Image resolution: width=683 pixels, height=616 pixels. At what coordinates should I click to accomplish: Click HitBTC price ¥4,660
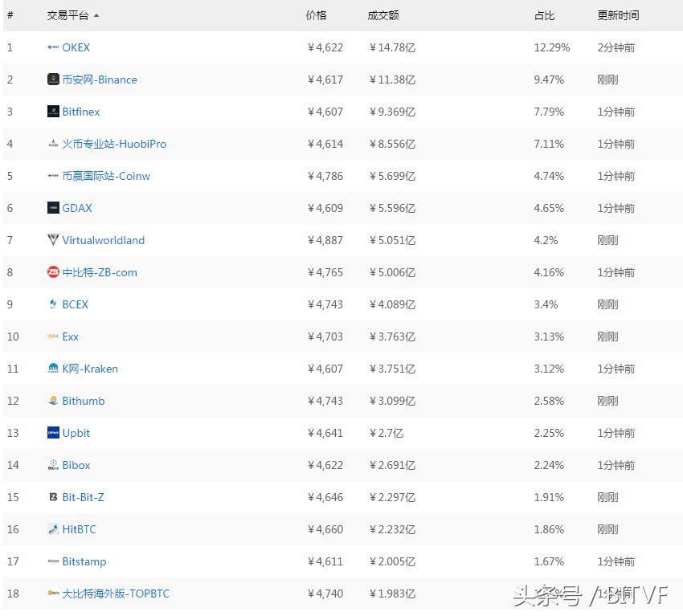[325, 529]
